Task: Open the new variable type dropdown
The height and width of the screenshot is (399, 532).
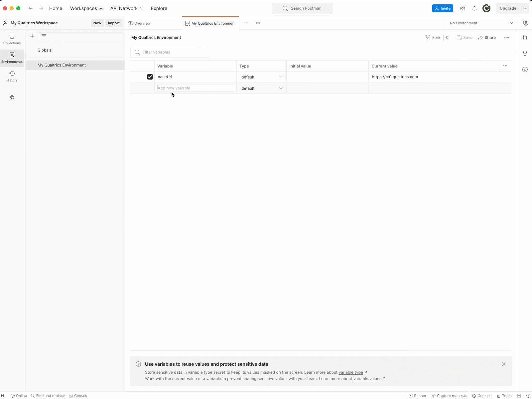Action: point(262,88)
